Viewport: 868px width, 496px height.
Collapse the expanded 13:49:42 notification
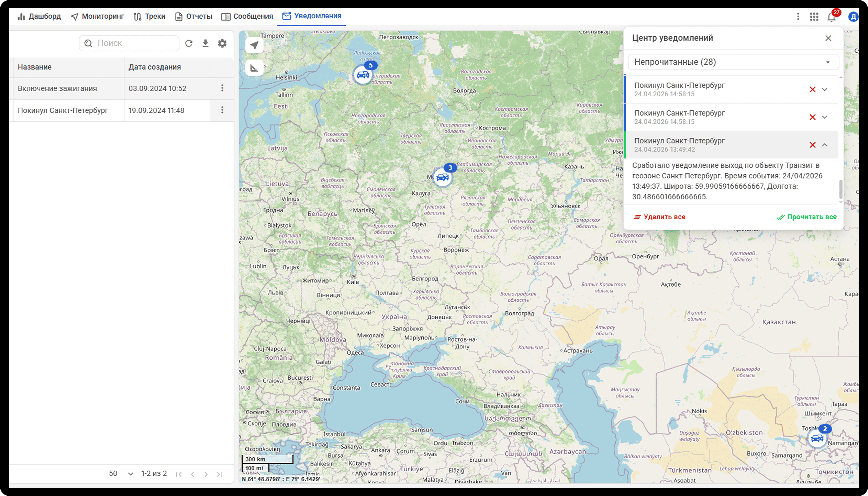tap(825, 145)
